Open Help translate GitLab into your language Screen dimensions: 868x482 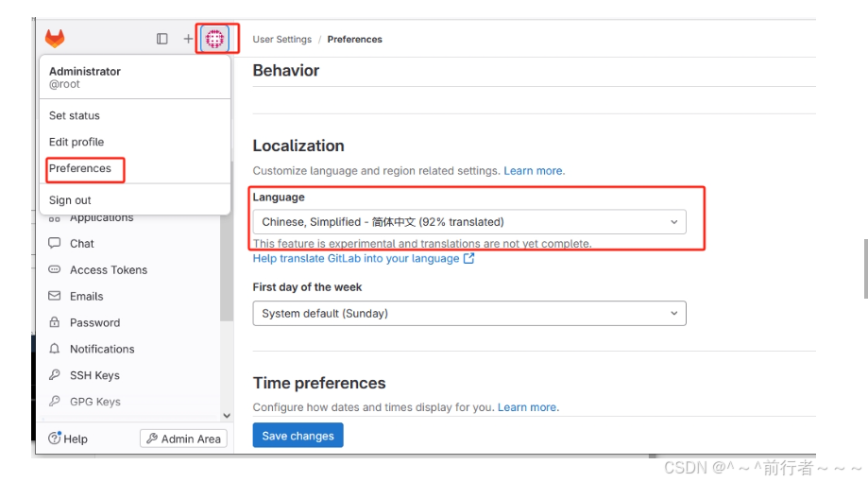pyautogui.click(x=356, y=258)
